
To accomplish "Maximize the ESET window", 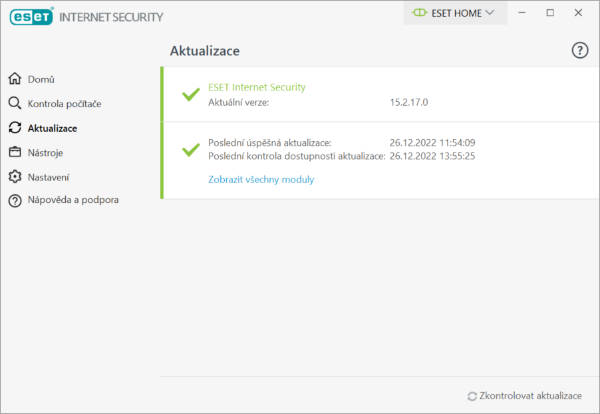I will [550, 13].
